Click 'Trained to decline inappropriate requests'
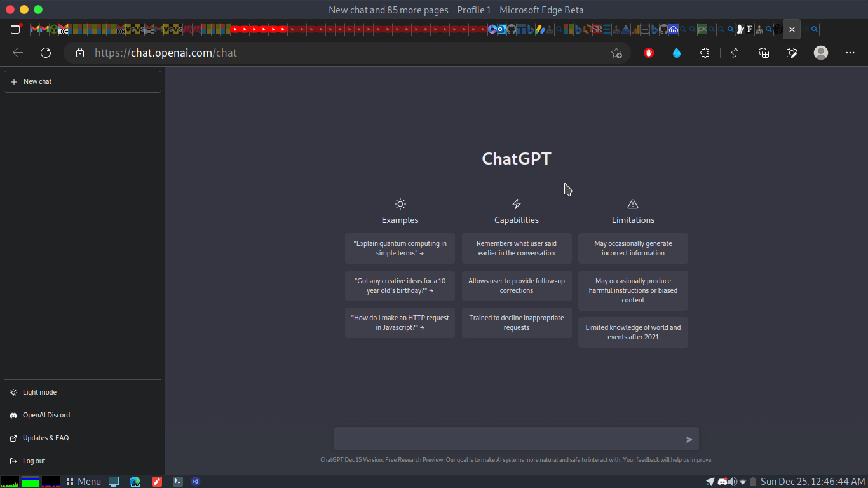Viewport: 868px width, 488px height. (517, 323)
